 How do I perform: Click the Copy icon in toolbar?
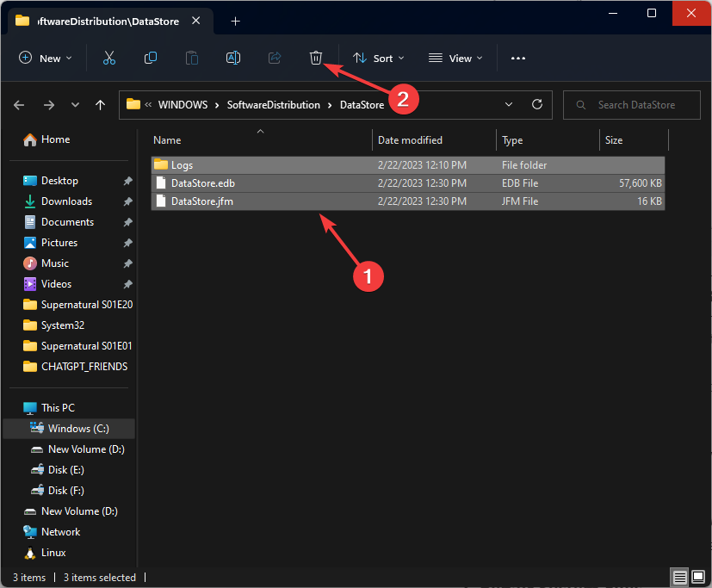click(x=151, y=58)
